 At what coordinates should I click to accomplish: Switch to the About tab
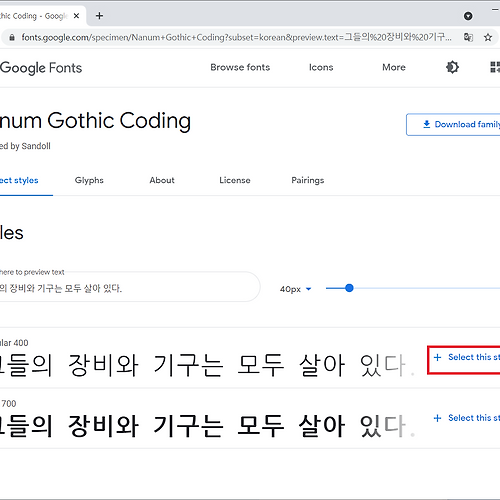(x=162, y=180)
